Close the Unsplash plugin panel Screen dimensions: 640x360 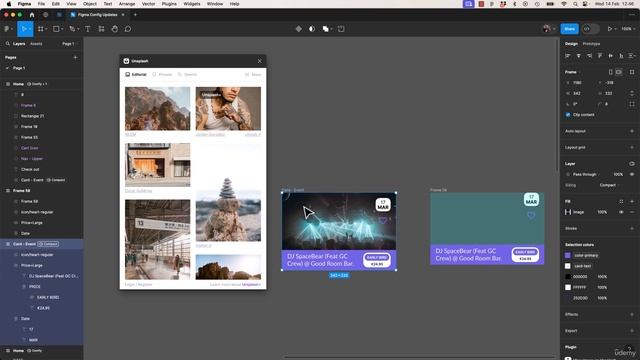click(x=260, y=61)
